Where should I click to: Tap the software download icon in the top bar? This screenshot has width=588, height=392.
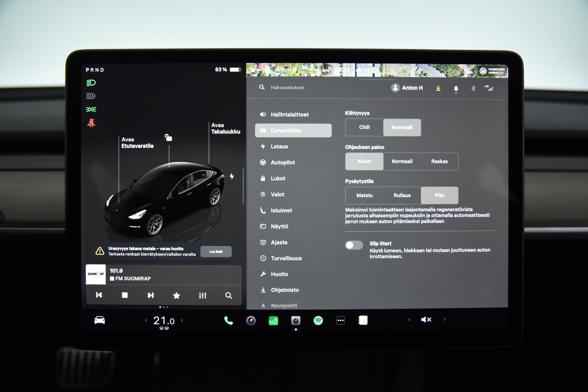tap(439, 88)
